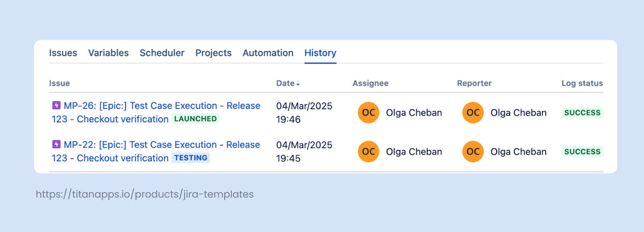This screenshot has width=644, height=232.
Task: Click reporter avatar OC in MP-26 row
Action: coord(473,113)
